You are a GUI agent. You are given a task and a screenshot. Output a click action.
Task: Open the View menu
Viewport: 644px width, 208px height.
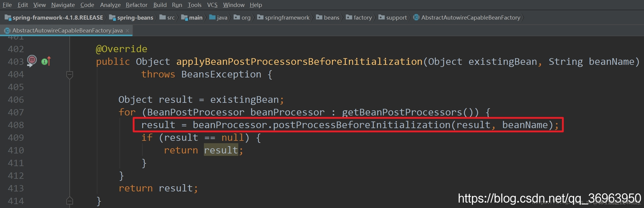pos(40,5)
